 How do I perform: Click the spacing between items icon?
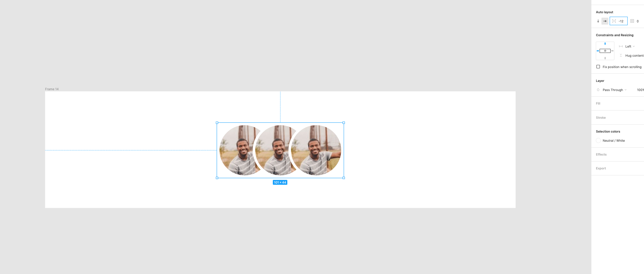tap(614, 21)
